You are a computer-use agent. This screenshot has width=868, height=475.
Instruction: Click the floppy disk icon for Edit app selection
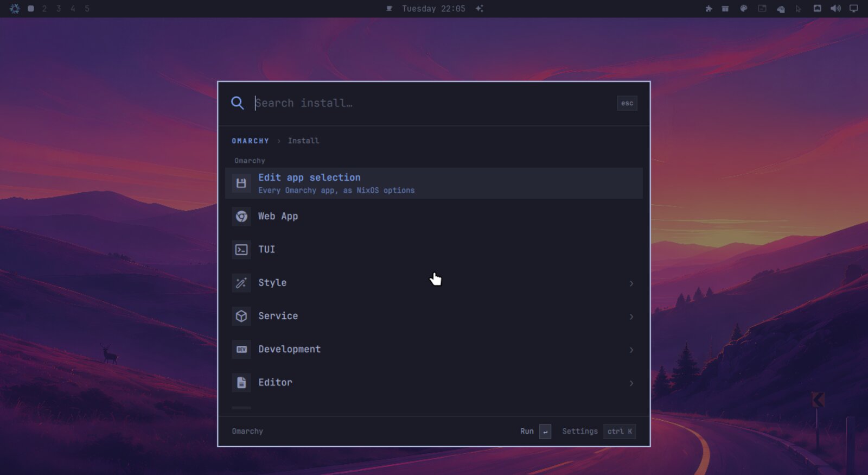[241, 183]
